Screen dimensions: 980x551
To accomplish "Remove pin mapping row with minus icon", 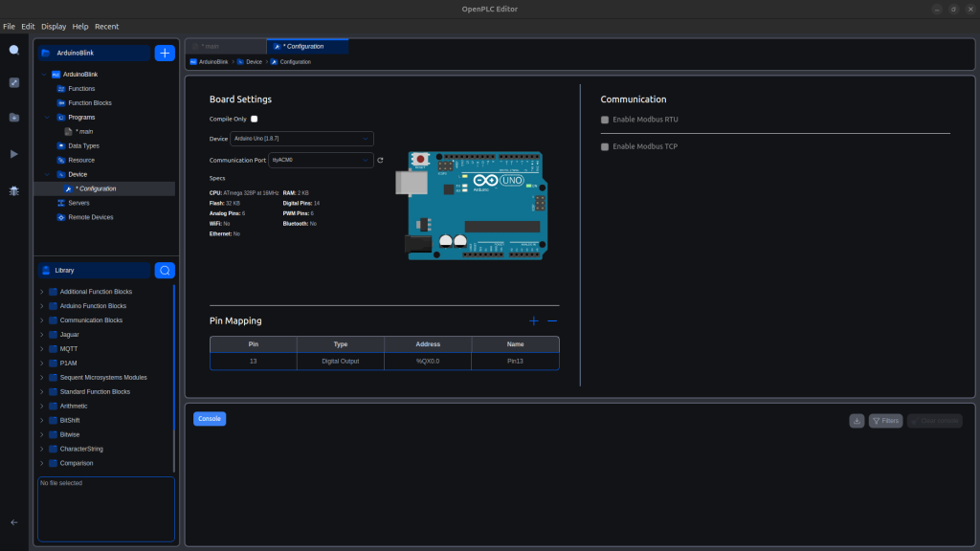I will pyautogui.click(x=552, y=321).
